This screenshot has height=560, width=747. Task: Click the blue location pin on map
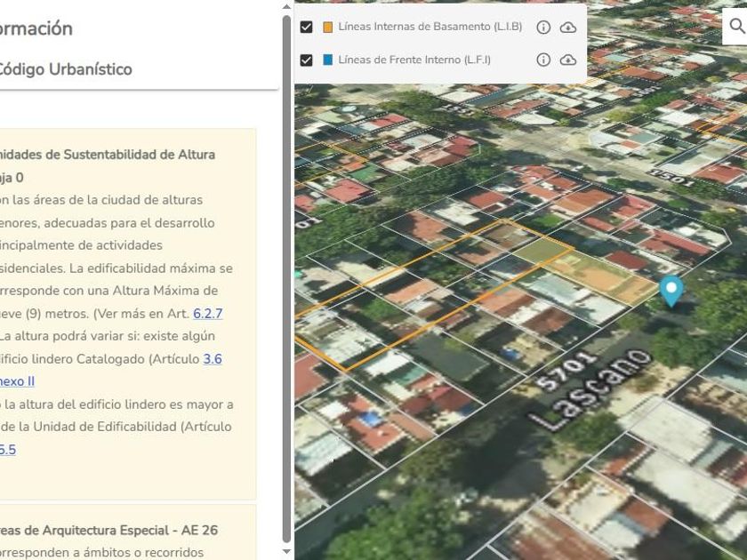671,290
